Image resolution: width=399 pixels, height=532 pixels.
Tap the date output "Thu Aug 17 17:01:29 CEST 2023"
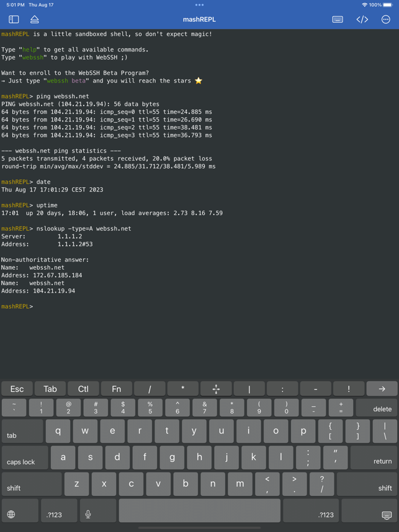[52, 190]
